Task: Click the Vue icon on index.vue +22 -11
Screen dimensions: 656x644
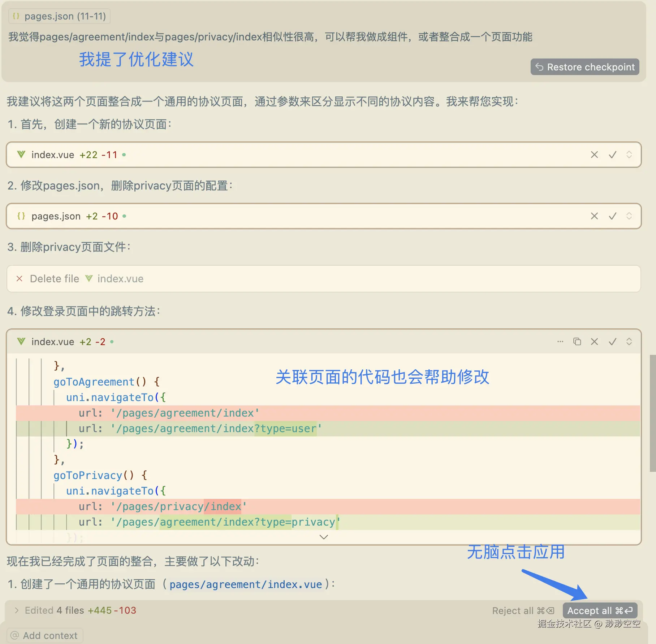Action: pyautogui.click(x=21, y=155)
